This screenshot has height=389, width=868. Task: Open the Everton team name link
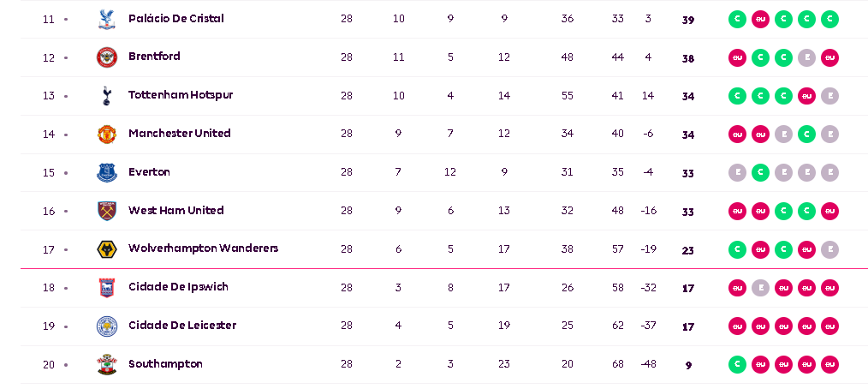149,172
